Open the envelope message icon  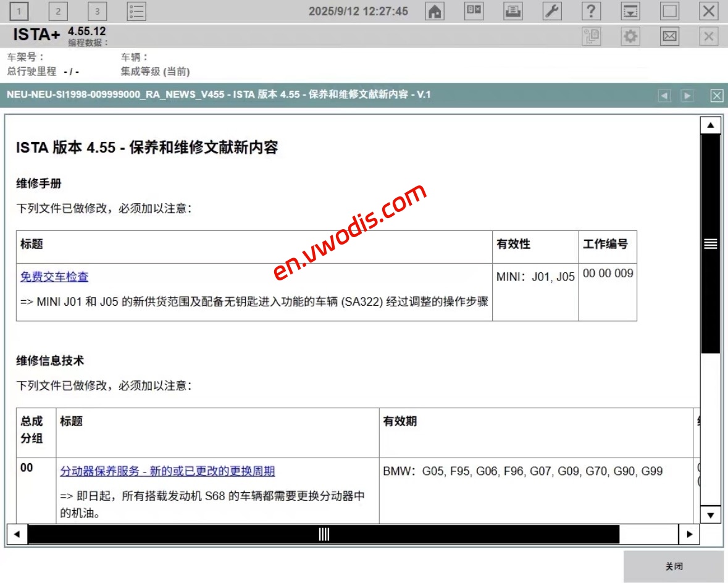pos(669,37)
